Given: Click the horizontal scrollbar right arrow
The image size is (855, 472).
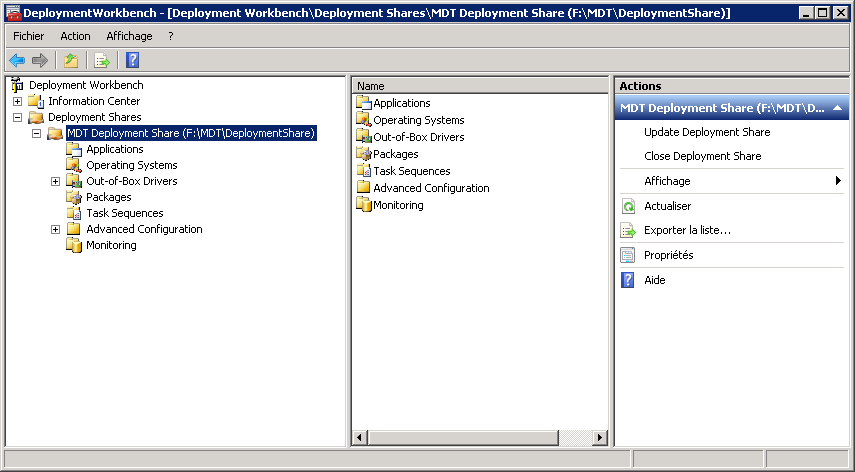Looking at the screenshot, I should (x=600, y=438).
